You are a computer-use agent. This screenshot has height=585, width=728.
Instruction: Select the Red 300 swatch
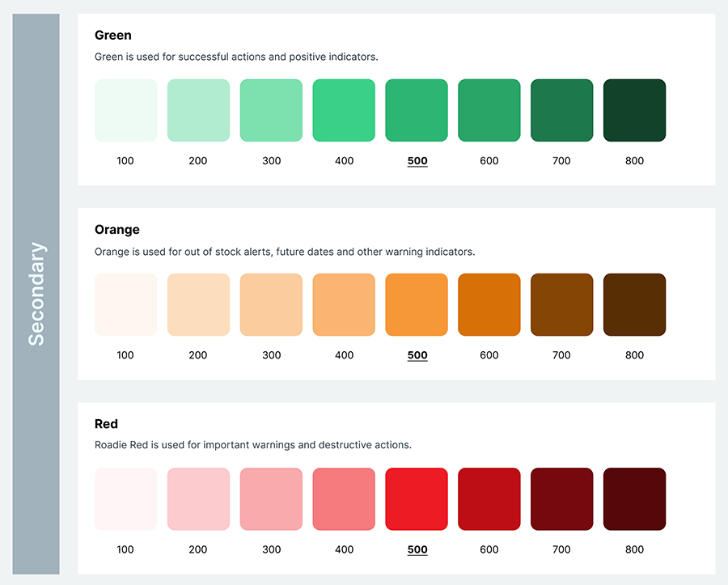point(271,499)
